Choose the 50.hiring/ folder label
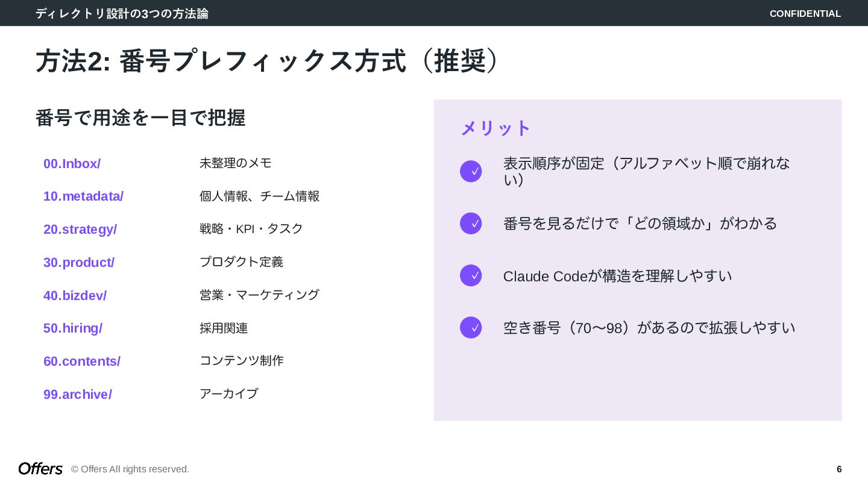The image size is (868, 488). (x=73, y=328)
